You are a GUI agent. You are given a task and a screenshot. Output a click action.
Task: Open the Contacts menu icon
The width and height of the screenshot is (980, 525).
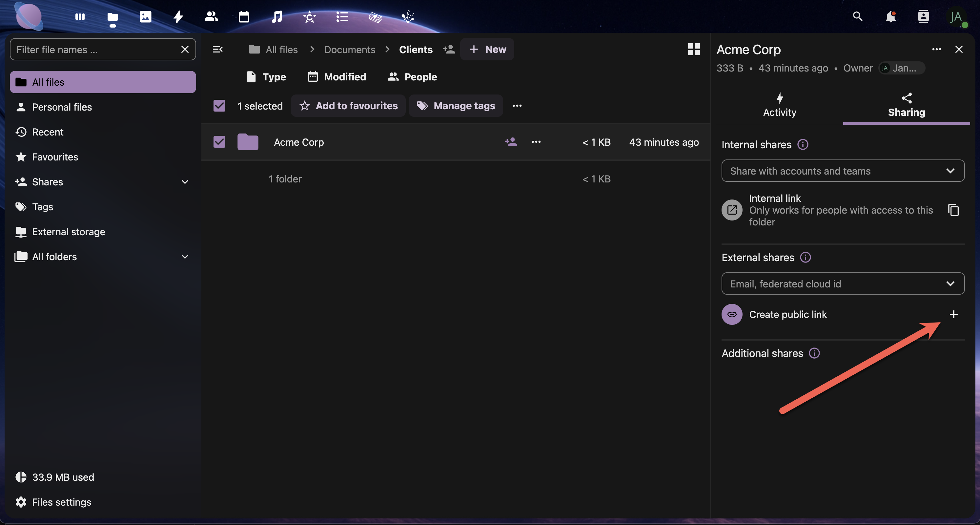923,17
